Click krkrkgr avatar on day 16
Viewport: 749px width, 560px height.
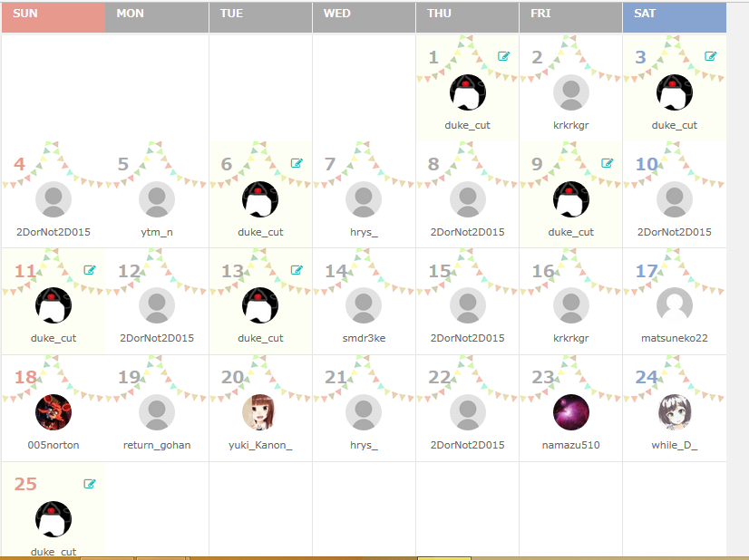(571, 305)
